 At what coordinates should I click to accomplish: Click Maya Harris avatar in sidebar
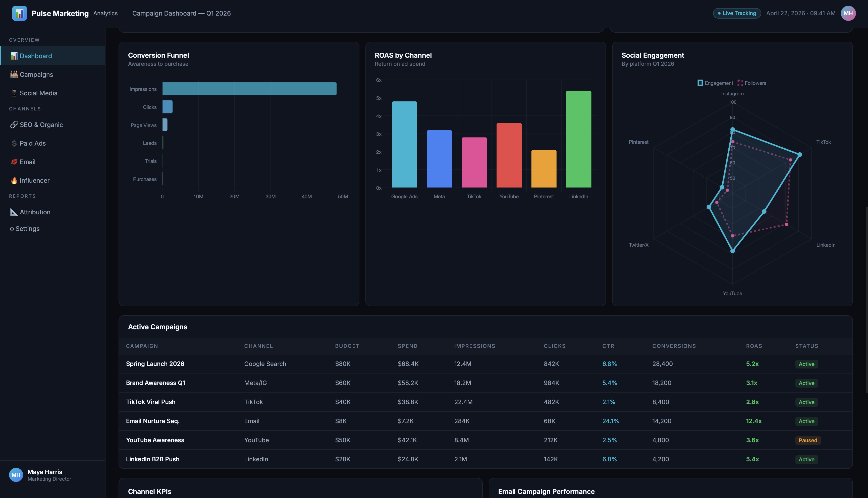pyautogui.click(x=16, y=475)
